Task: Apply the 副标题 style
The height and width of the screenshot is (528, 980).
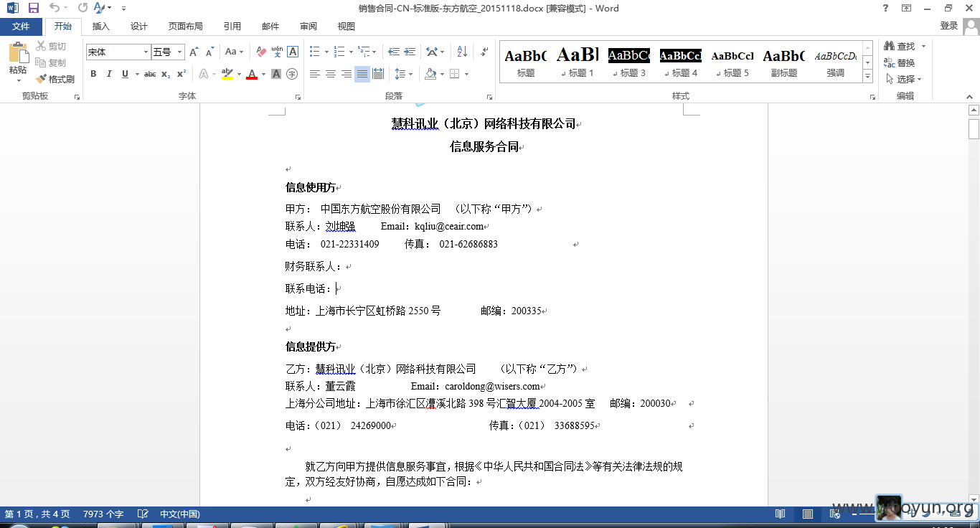Action: pos(784,62)
